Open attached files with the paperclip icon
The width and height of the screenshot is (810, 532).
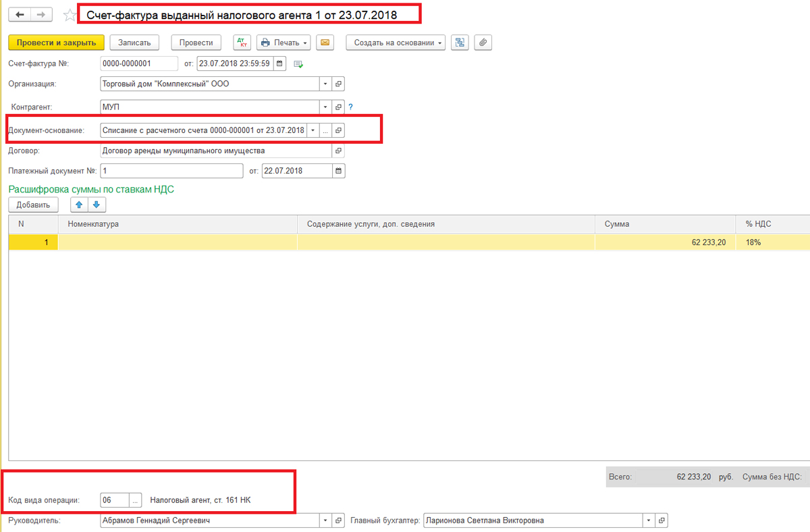pos(483,43)
